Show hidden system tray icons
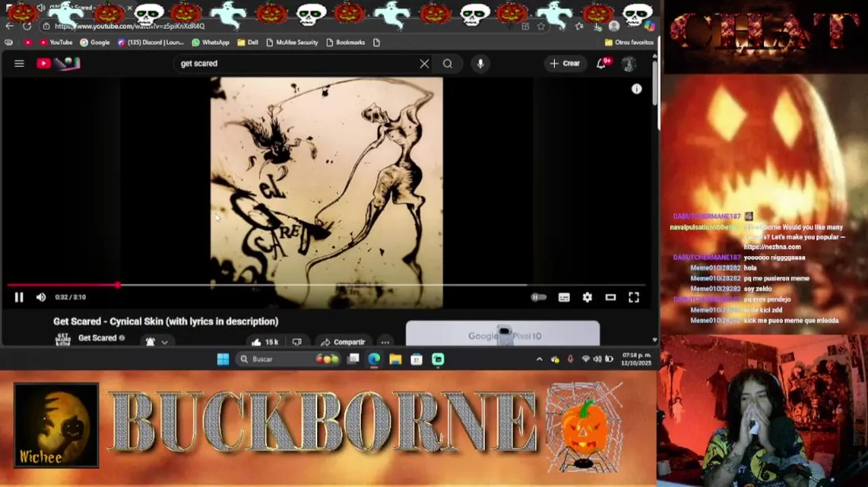Viewport: 868px width, 487px height. tap(539, 359)
